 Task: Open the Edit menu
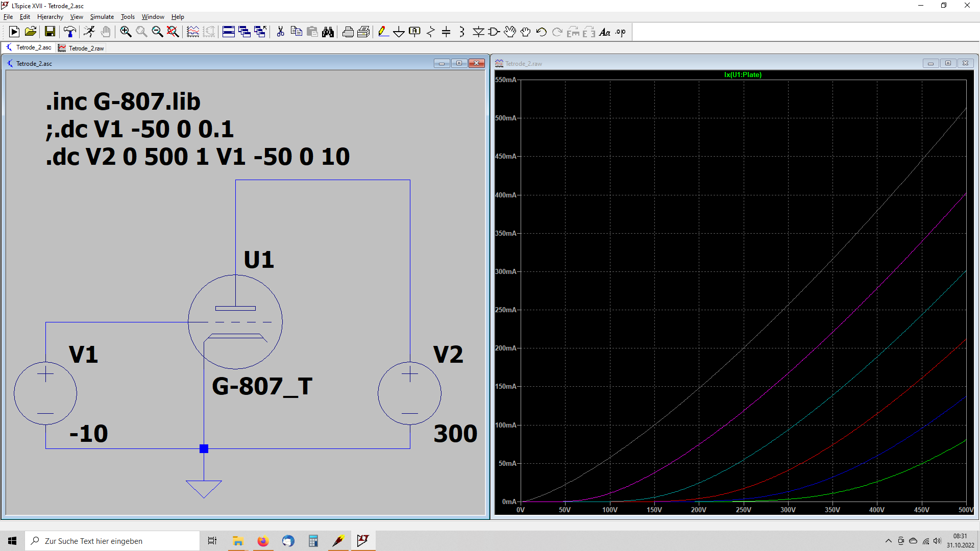pyautogui.click(x=25, y=17)
